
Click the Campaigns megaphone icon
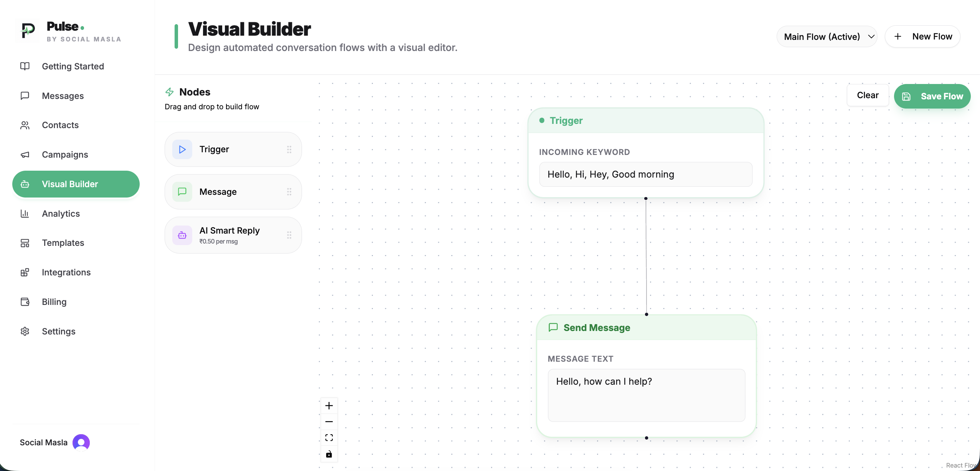click(x=25, y=155)
